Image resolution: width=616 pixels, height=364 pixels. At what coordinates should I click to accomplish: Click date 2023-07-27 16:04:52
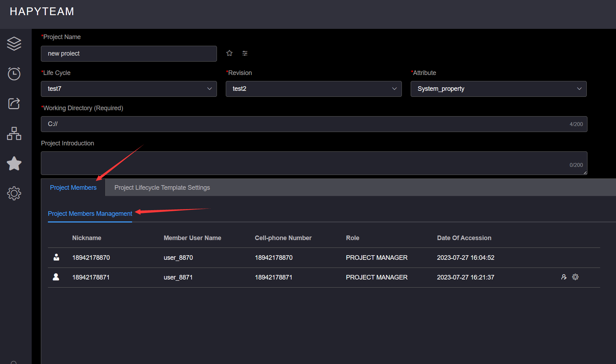pyautogui.click(x=466, y=258)
